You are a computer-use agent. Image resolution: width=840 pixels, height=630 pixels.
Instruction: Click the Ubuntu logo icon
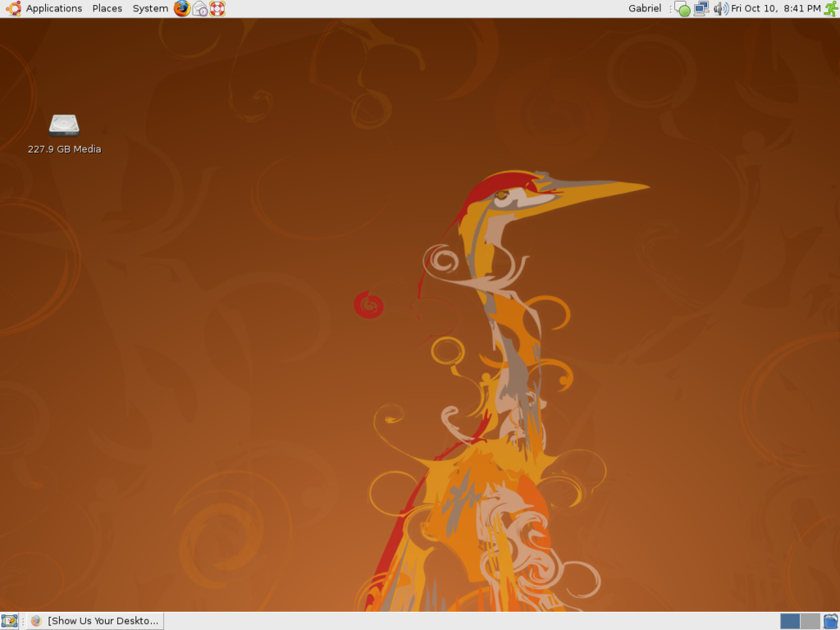click(13, 8)
